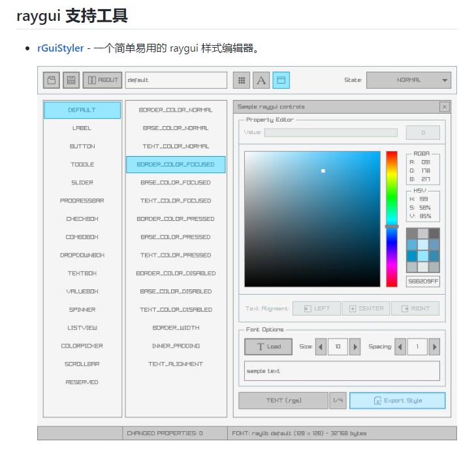Select COLORPICKER control
This screenshot has height=456, width=476.
[x=82, y=346]
